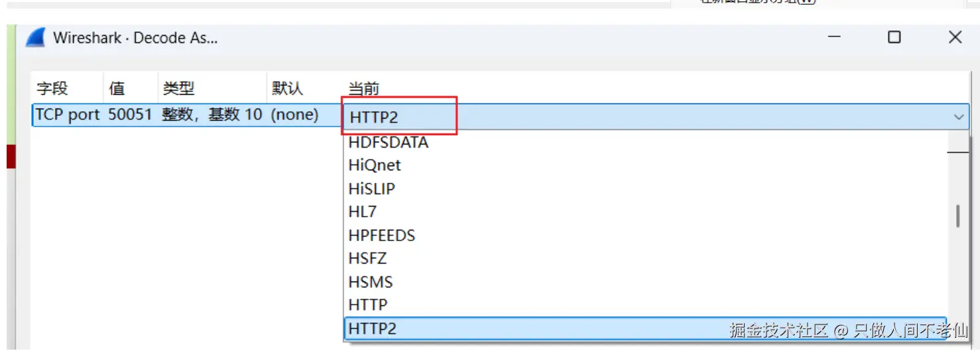Click the 50051 port value cell
Screen dimensions: 980x351
pos(131,115)
